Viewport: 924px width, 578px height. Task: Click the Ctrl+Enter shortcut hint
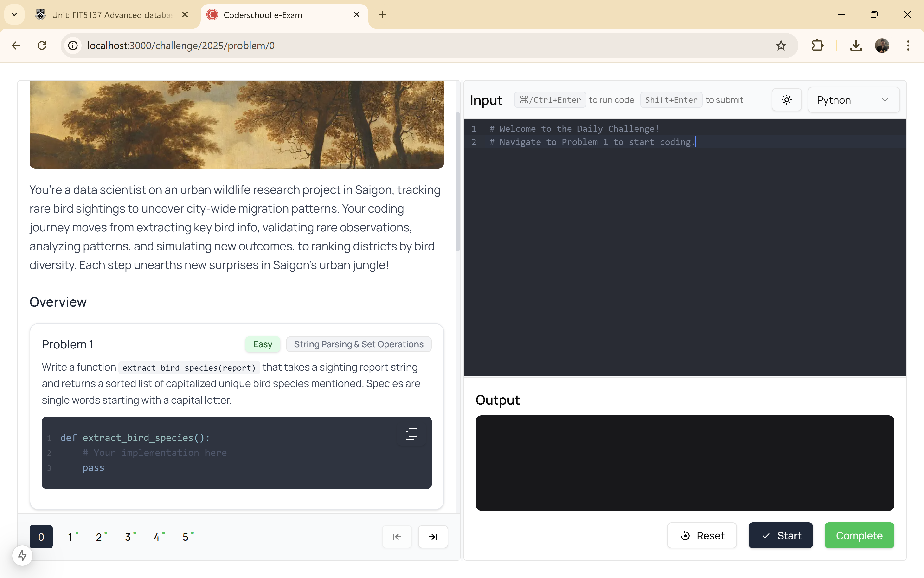(x=550, y=100)
